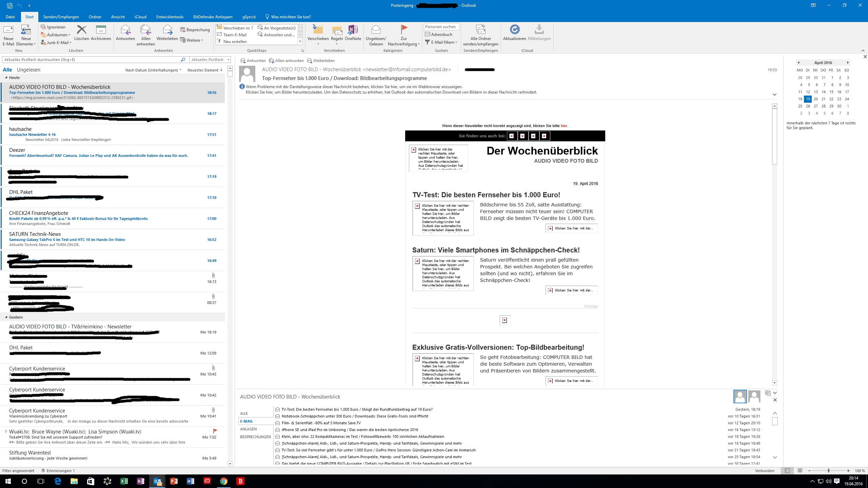868x488 pixels.
Task: Switch to ANLAGEN tab in people pane
Action: pyautogui.click(x=248, y=429)
